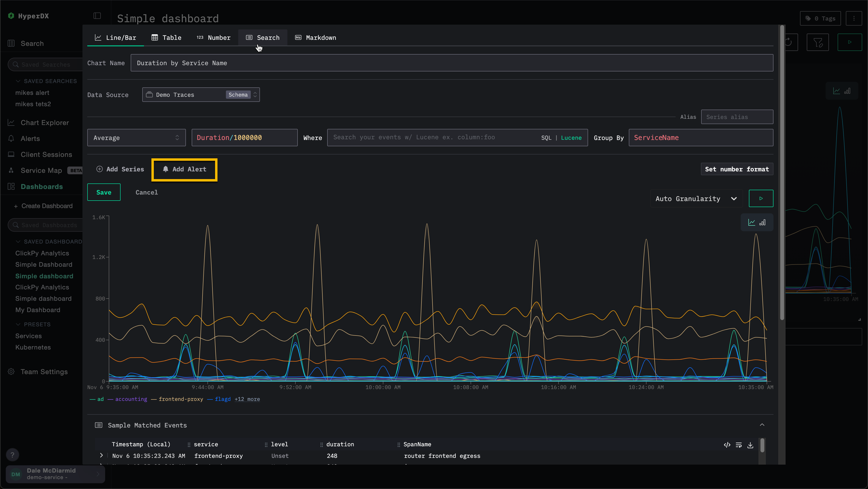Image resolution: width=868 pixels, height=489 pixels.
Task: Toggle the frontend-proxy legend color series
Action: 181,399
